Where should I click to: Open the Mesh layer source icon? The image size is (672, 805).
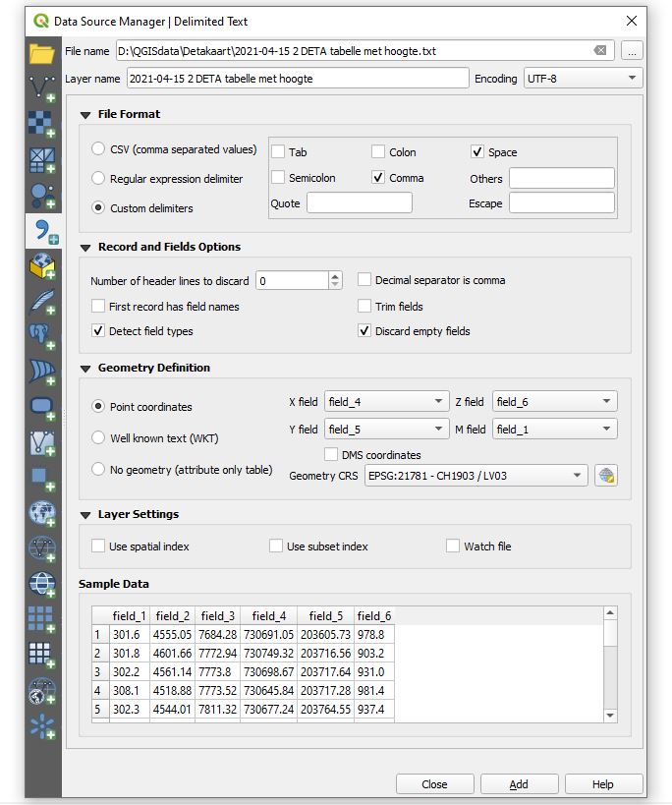(42, 159)
